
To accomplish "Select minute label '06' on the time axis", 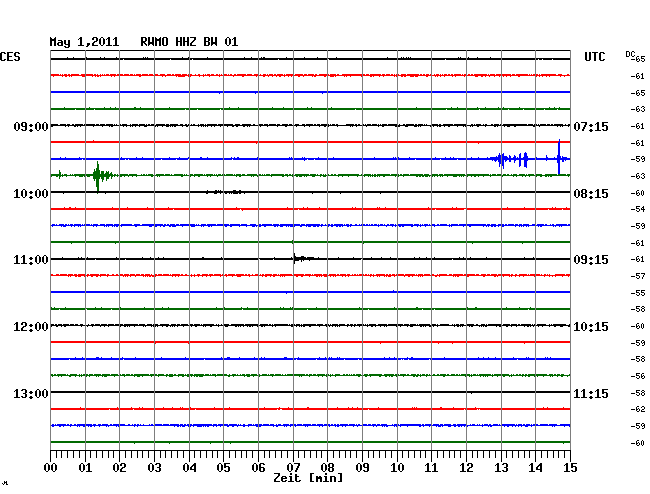I will [258, 467].
